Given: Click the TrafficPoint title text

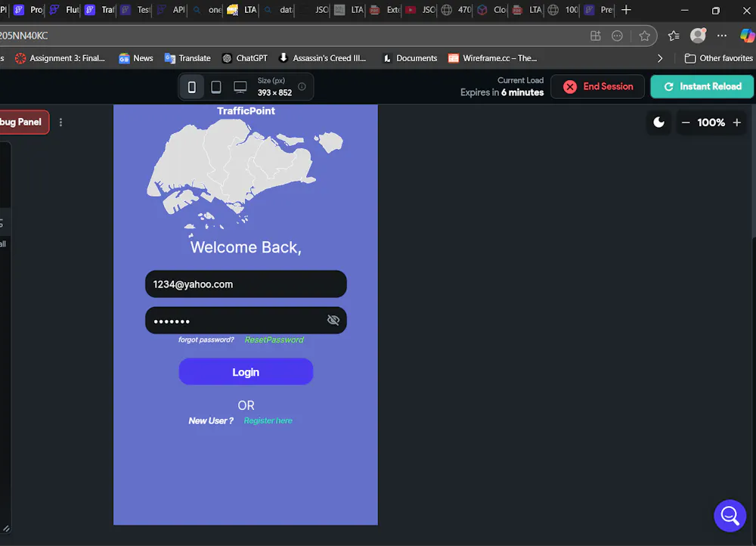Looking at the screenshot, I should click(x=246, y=111).
